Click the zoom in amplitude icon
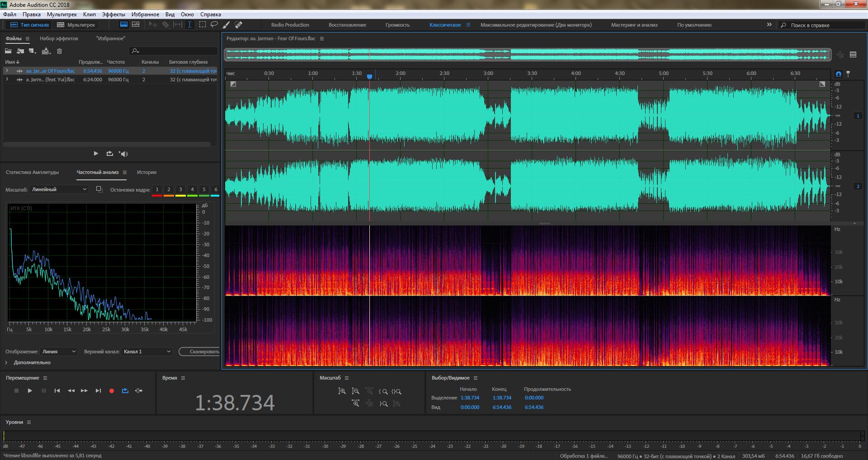Viewport: 868px width, 460px height. coord(342,391)
